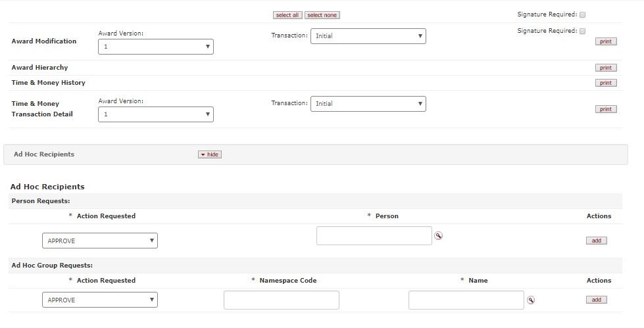Add the ad hoc group request
The image size is (644, 328).
[x=596, y=300]
